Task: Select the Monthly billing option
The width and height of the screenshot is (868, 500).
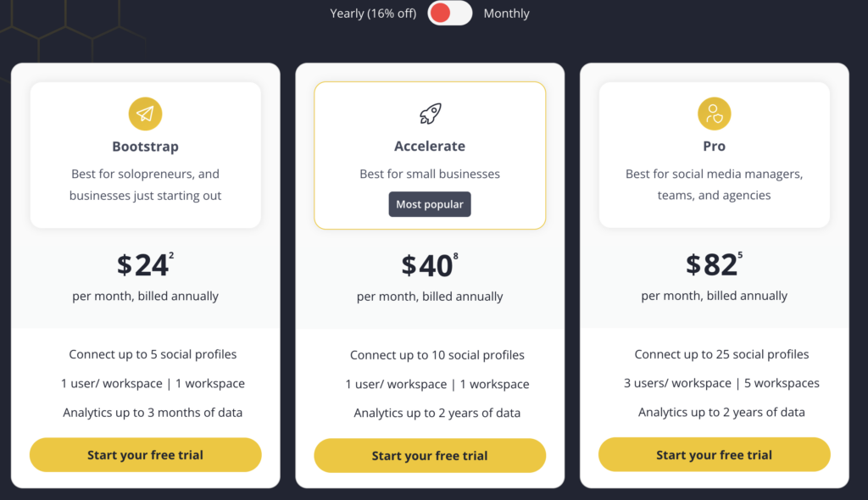Action: [x=506, y=14]
